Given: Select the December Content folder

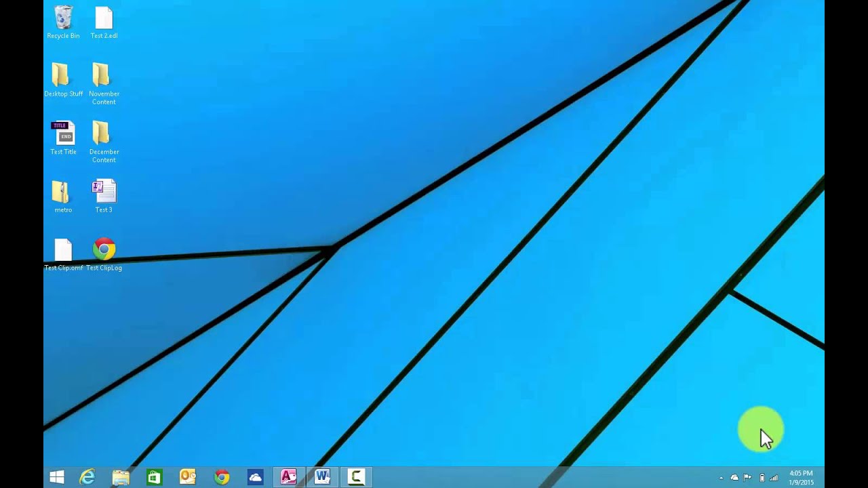Looking at the screenshot, I should click(x=104, y=142).
